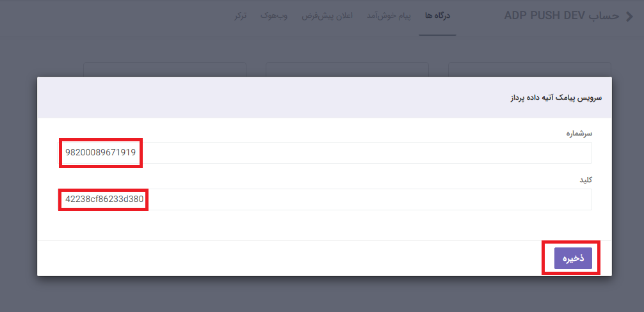
Task: Click the leftmost gateway card behind the dialog
Action: 165,69
